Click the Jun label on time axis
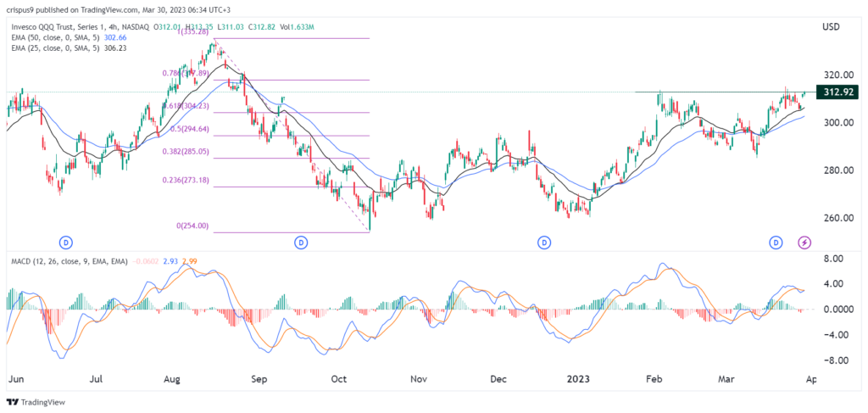Image resolution: width=868 pixels, height=413 pixels. (17, 380)
